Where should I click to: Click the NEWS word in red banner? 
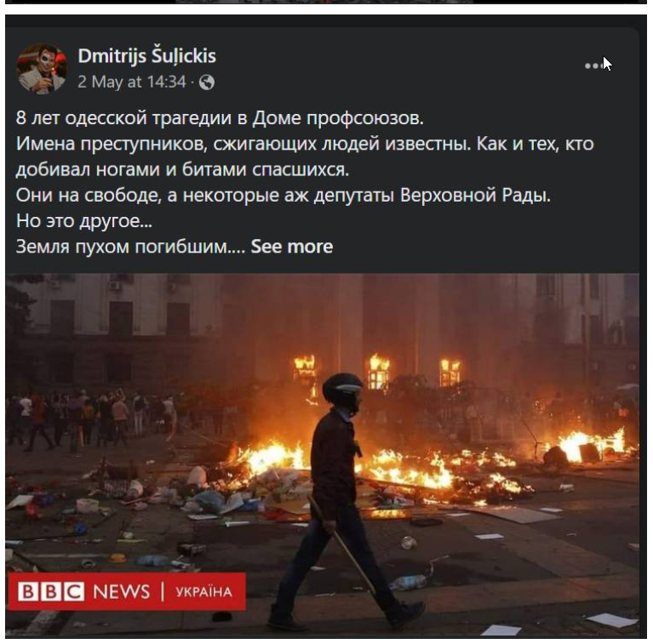(x=122, y=591)
